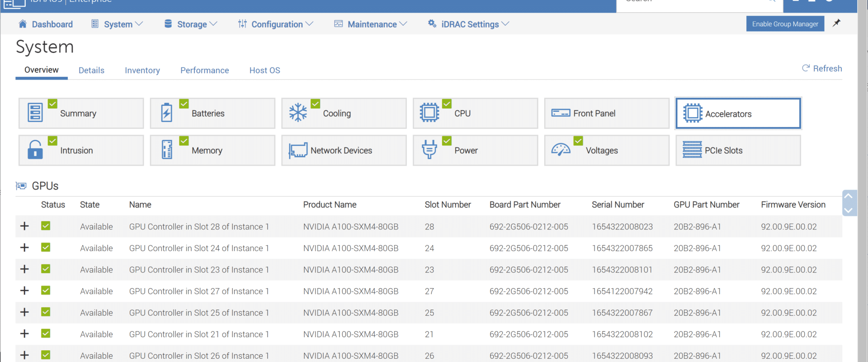
Task: Click the Accelerators chip icon
Action: tap(693, 113)
